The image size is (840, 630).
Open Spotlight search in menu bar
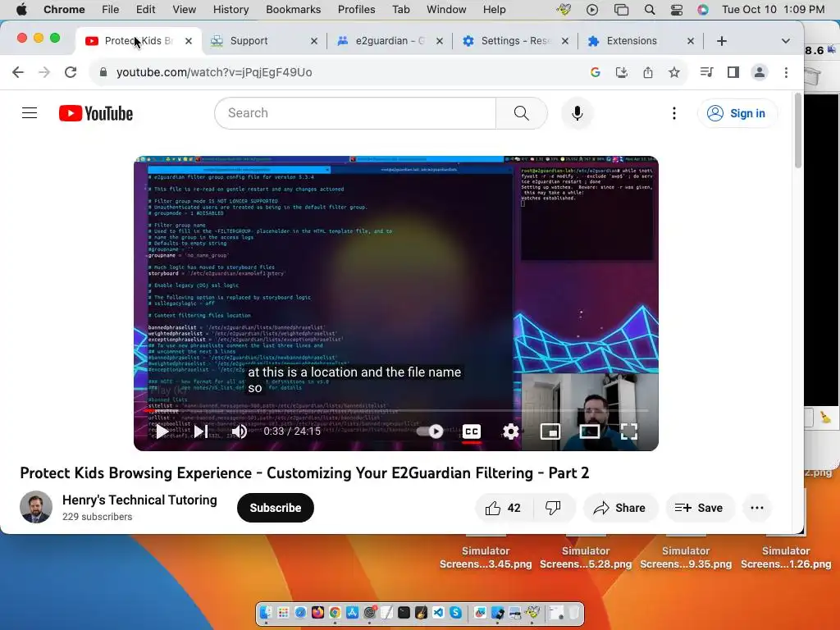point(650,10)
